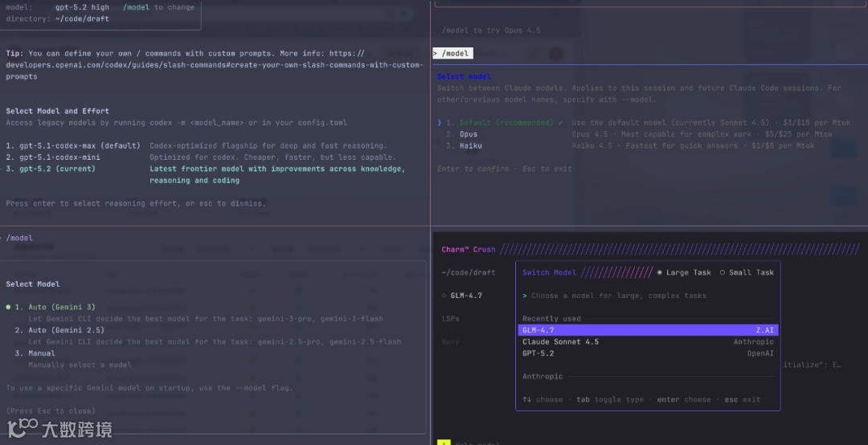Viewport: 868px width, 445px height.
Task: Click the 'Select model' heading in Claude Code
Action: click(464, 76)
